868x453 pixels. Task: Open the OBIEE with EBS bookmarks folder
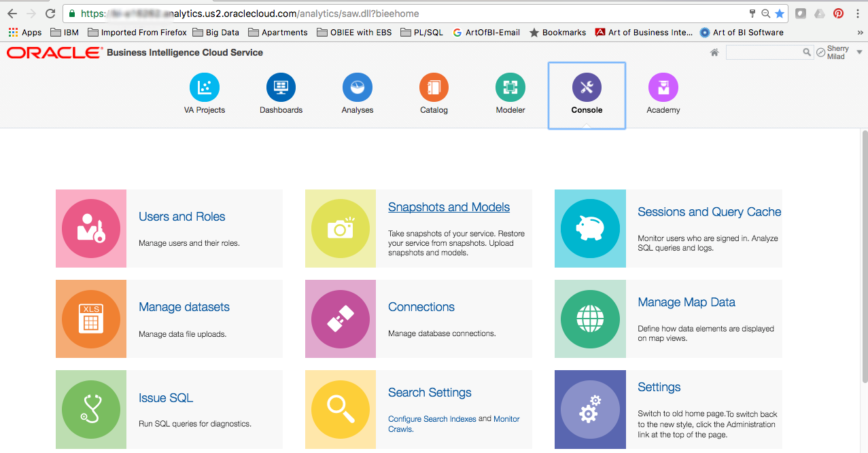354,32
